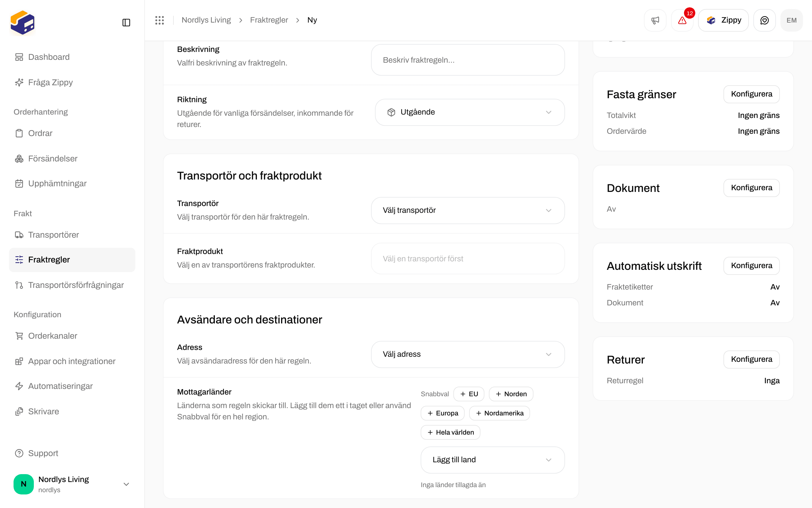
Task: Click the Fraktregler breadcrumb link
Action: tap(269, 20)
